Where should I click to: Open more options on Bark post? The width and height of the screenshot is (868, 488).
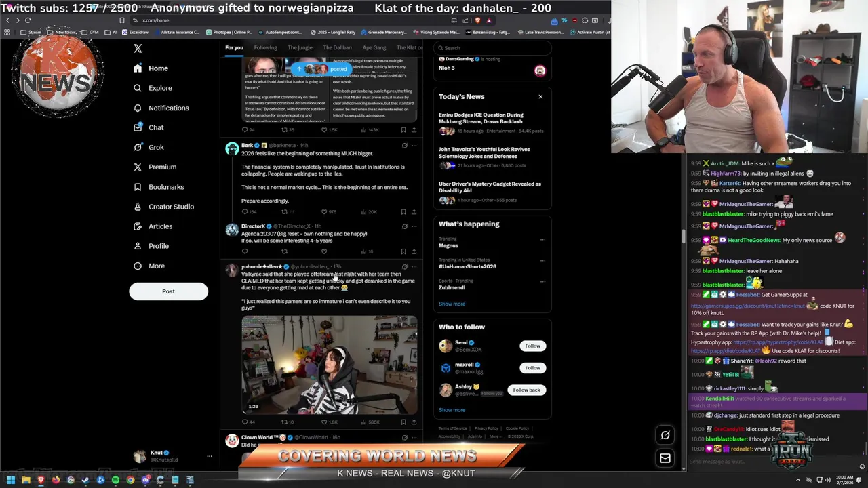414,145
